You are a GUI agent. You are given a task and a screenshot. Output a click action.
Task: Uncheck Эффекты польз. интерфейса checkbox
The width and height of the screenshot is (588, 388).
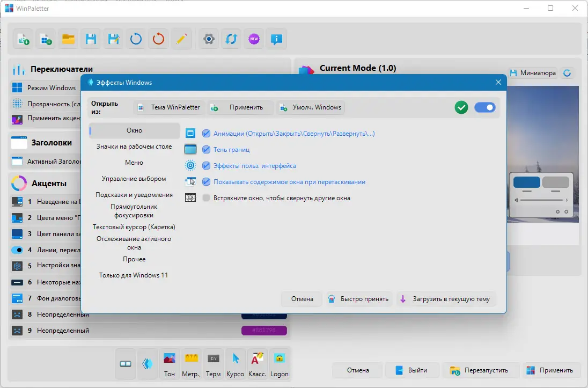coord(206,165)
